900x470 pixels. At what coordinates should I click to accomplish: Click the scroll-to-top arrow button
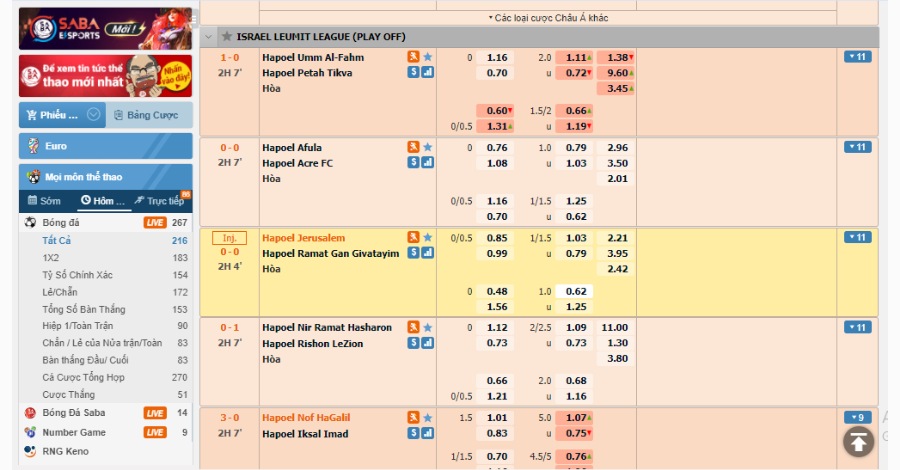858,441
